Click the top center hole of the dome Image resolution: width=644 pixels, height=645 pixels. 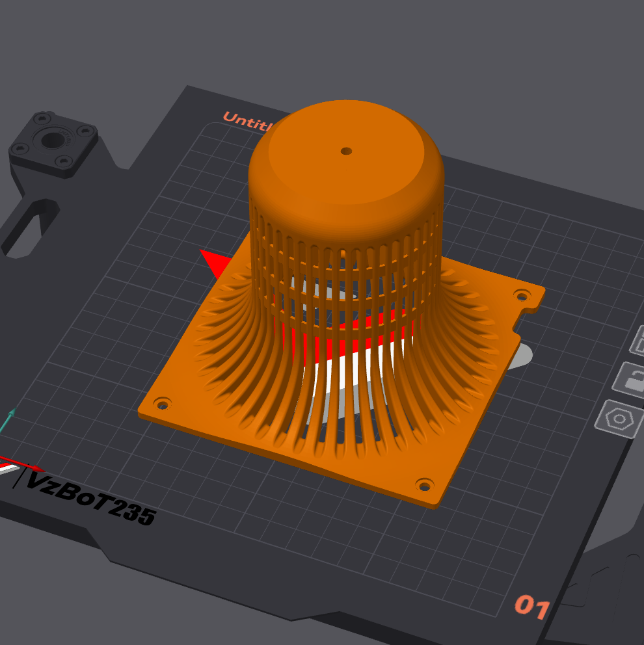coord(347,151)
